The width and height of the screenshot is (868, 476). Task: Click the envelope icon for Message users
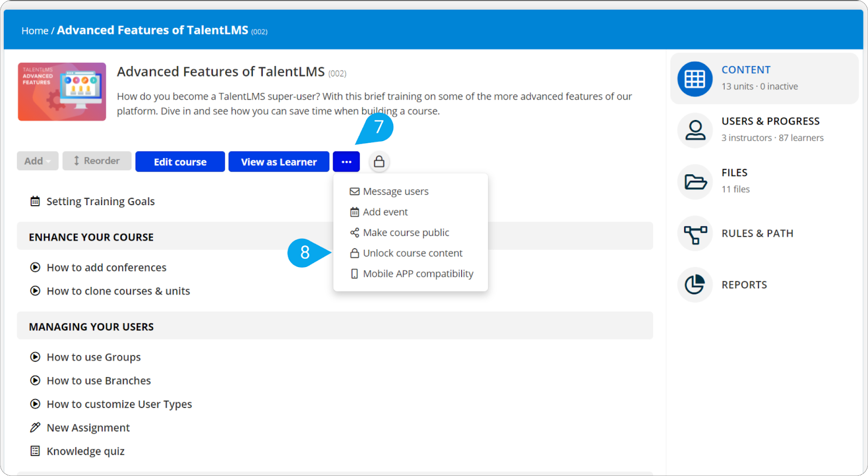[354, 192]
